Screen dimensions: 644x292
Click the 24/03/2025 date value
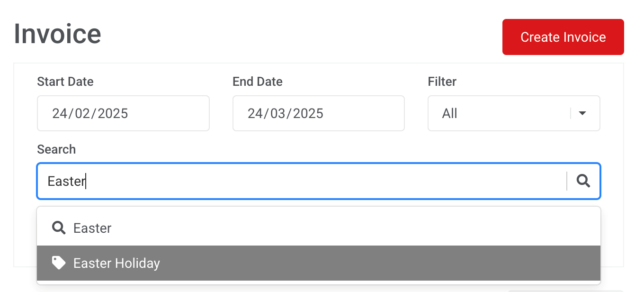click(286, 113)
